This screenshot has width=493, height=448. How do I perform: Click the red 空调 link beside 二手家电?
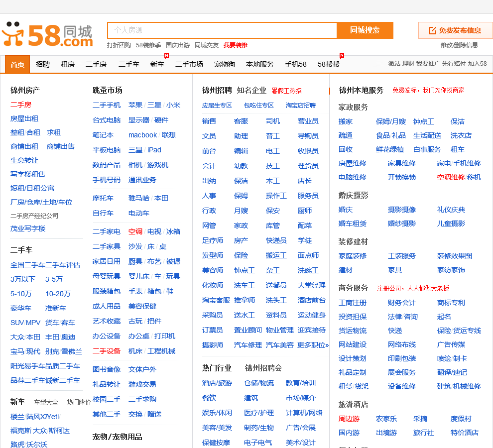[135, 231]
